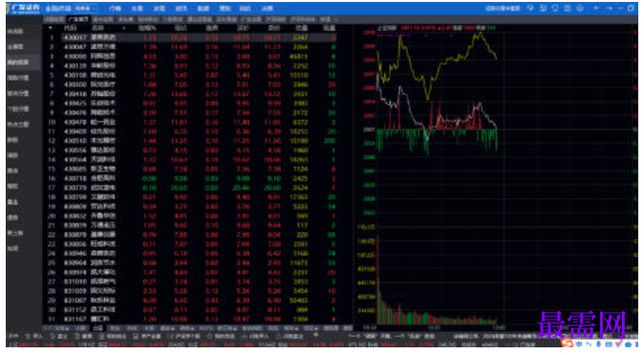Sort the list by the 现价 column
Image resolution: width=644 pixels, height=355 pixels.
[x=181, y=28]
